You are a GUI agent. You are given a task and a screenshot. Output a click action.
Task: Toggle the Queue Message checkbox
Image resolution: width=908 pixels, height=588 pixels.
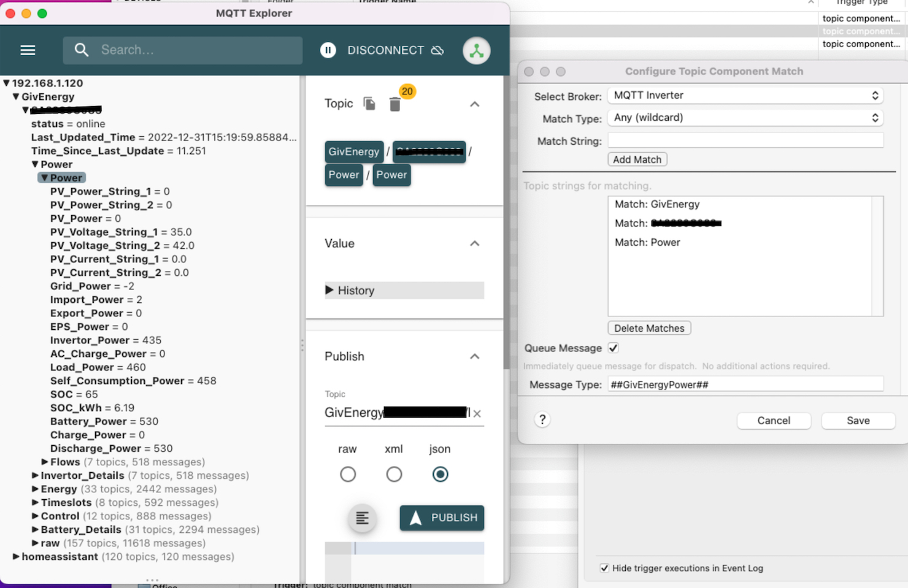click(x=613, y=348)
